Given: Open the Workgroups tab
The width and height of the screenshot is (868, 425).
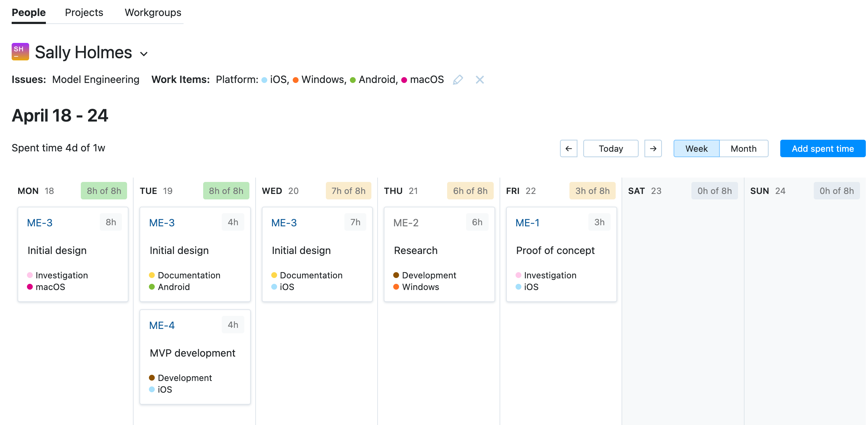Looking at the screenshot, I should 153,12.
